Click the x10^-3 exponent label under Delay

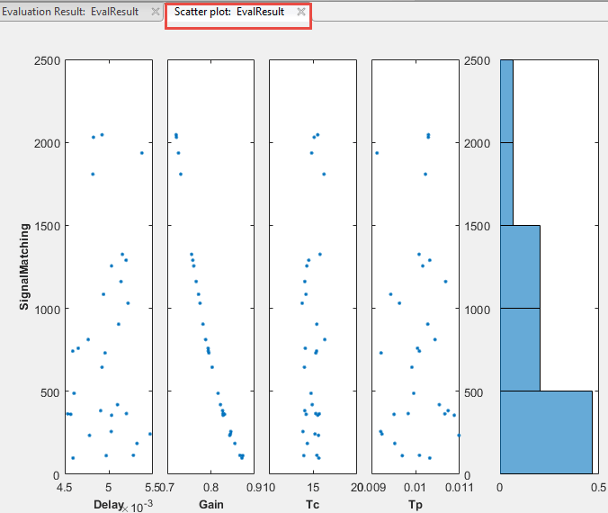coord(137,506)
